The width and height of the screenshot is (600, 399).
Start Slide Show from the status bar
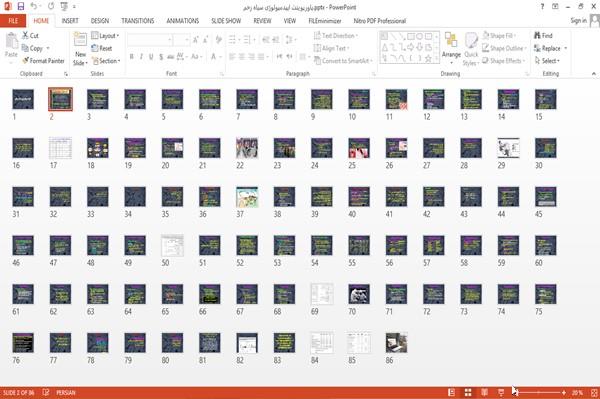click(x=501, y=392)
